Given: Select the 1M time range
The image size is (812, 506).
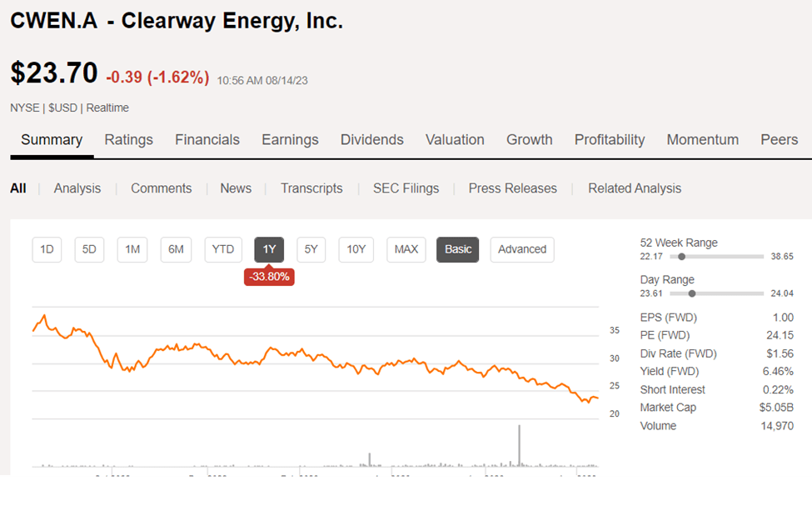Looking at the screenshot, I should coord(132,249).
